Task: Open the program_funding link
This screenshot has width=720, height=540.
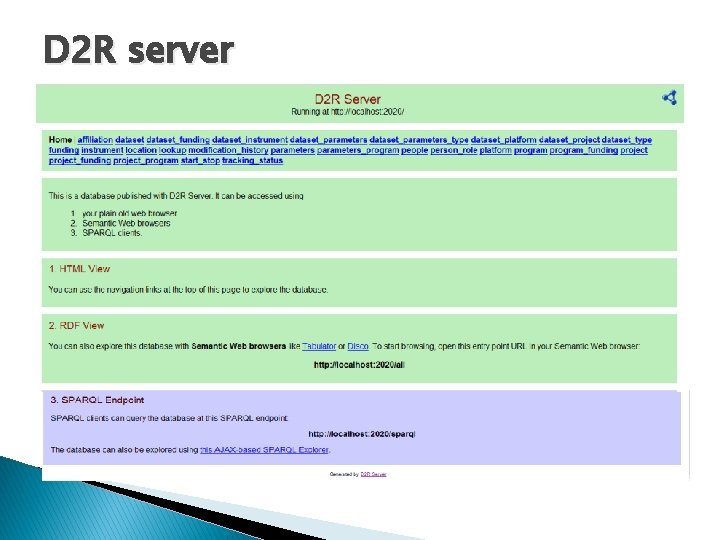Action: [x=584, y=150]
